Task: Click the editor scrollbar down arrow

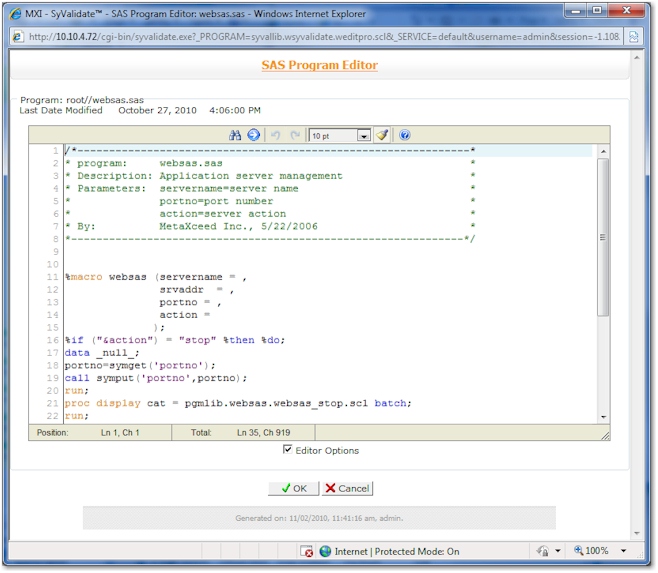Action: [x=603, y=417]
